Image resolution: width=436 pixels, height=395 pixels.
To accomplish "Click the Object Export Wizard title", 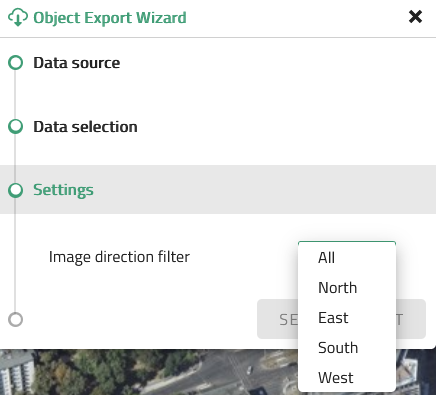I will tap(110, 18).
